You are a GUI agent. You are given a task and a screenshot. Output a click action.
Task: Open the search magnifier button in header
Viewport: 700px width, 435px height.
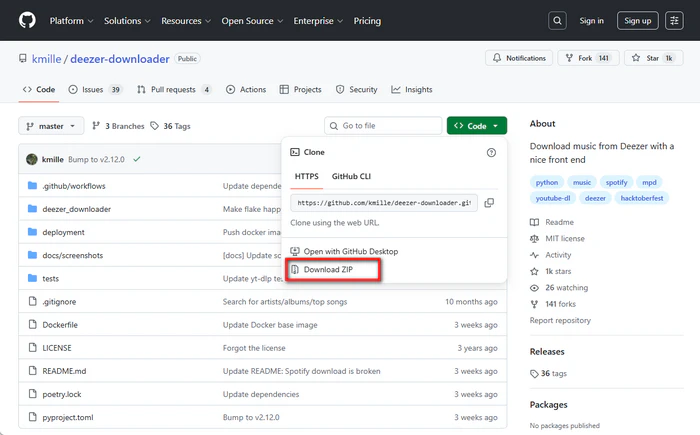557,21
